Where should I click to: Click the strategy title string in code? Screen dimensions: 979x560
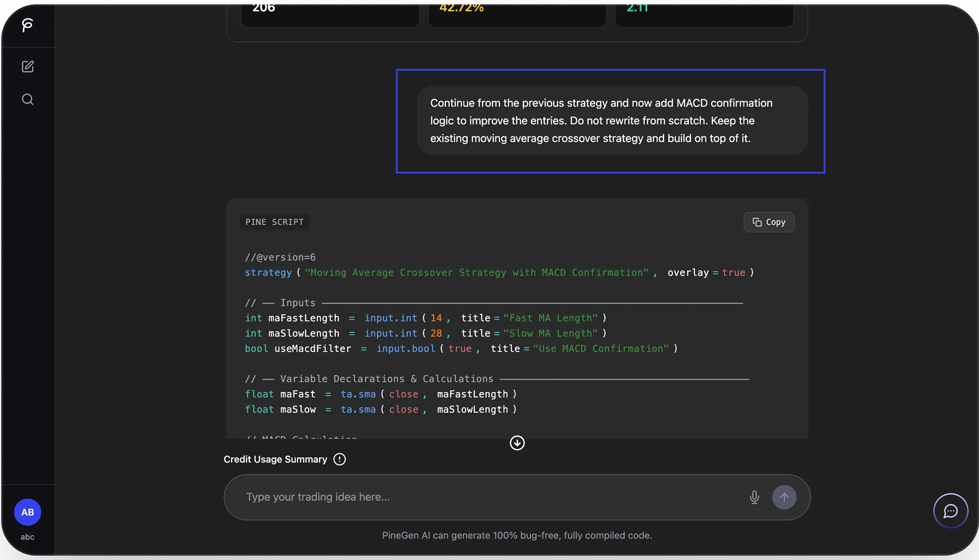point(476,273)
